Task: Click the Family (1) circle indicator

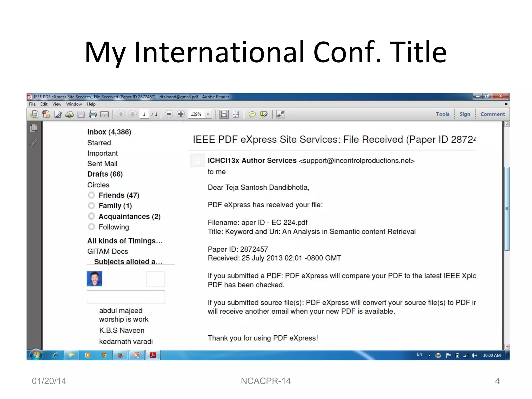Action: 91,206
